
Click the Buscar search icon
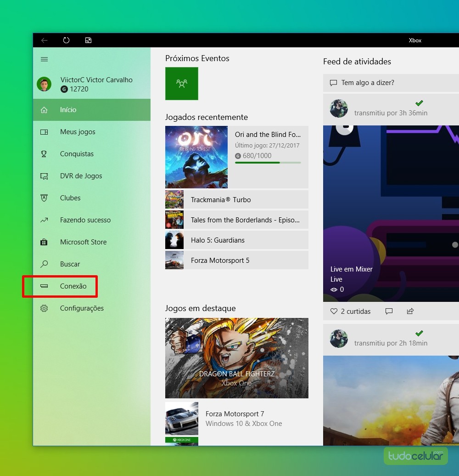click(44, 264)
